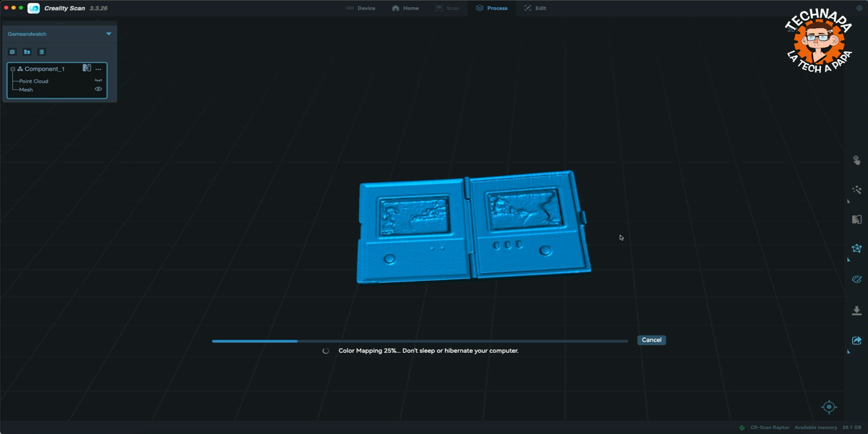Expand the Gameandwatch project dropdown
868x434 pixels.
coord(109,34)
